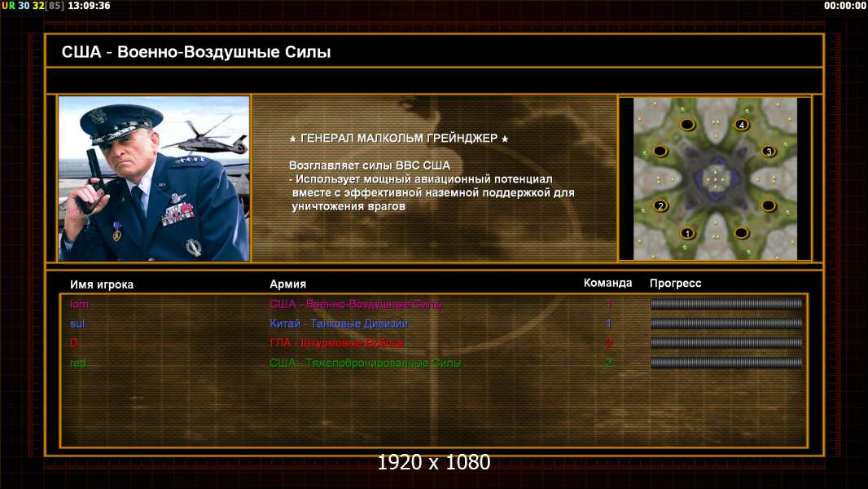Click General Granger's portrait image
This screenshot has width=868, height=489.
tap(154, 178)
